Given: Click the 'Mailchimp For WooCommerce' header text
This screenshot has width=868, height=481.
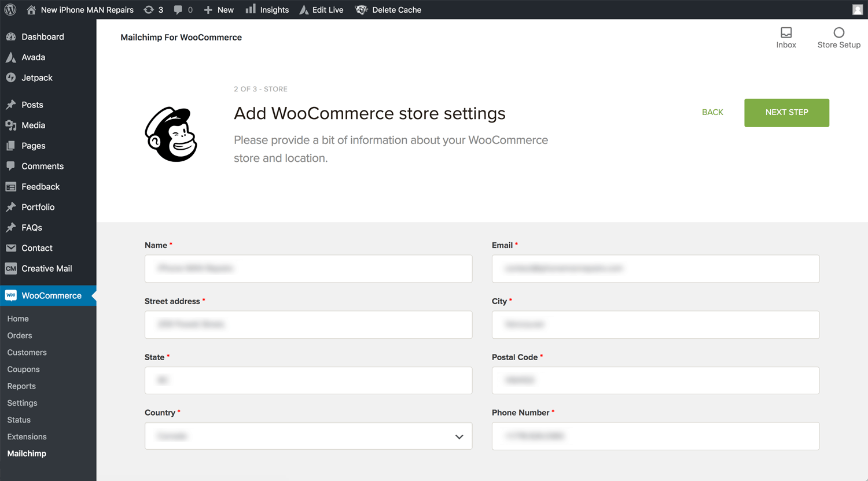Looking at the screenshot, I should point(181,37).
